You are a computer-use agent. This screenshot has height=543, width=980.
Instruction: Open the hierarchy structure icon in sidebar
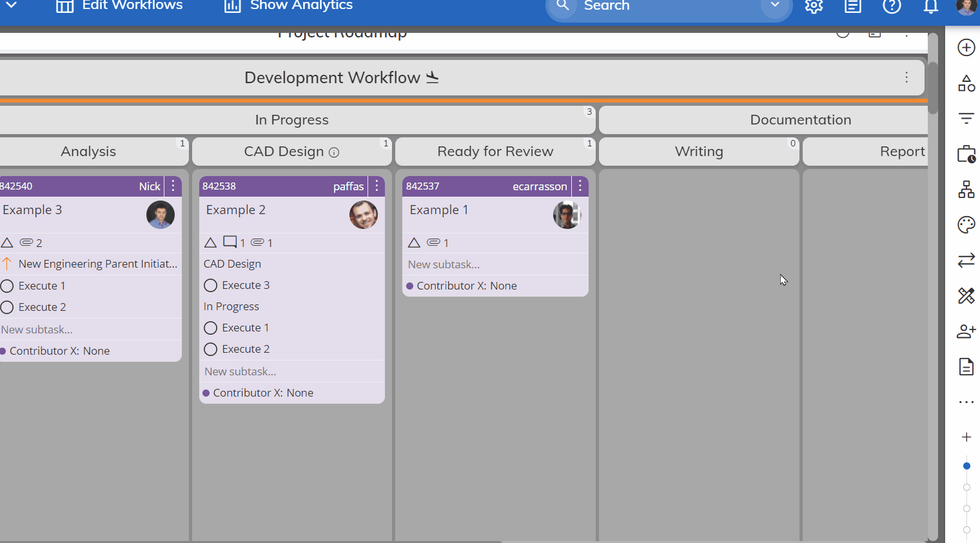[x=966, y=190]
